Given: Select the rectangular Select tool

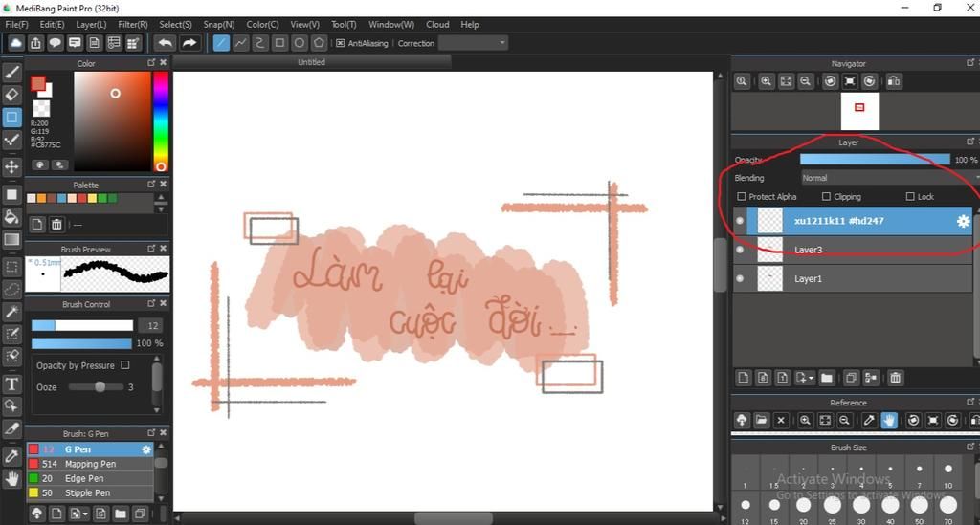Looking at the screenshot, I should [x=11, y=268].
